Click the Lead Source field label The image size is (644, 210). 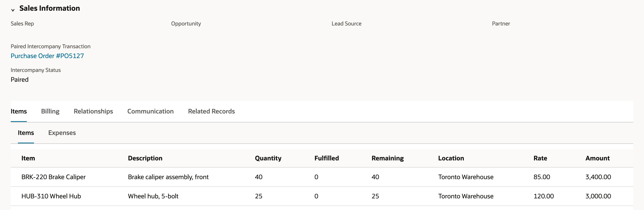(347, 23)
